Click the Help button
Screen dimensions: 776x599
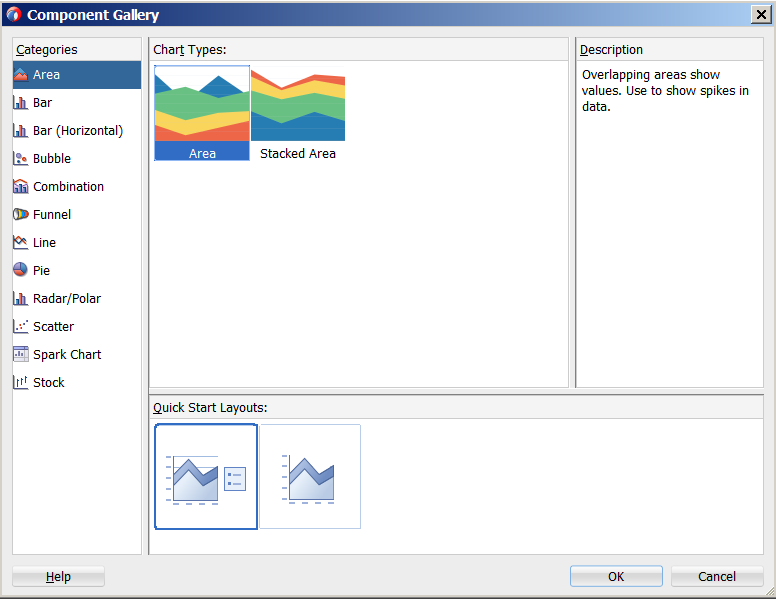tap(58, 576)
